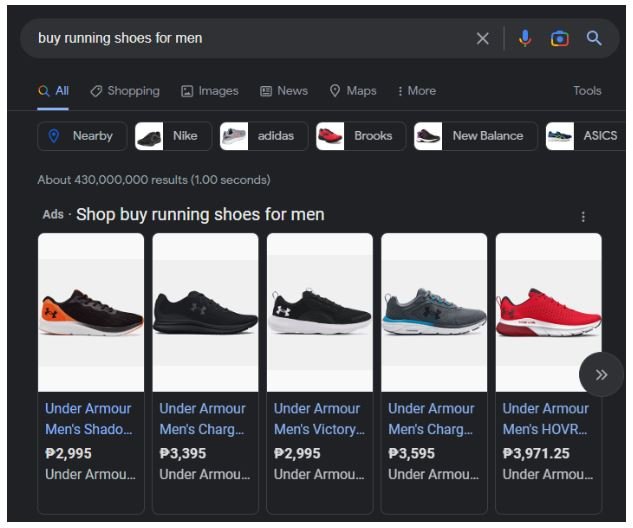Select the All tab
The image size is (633, 528).
[53, 91]
